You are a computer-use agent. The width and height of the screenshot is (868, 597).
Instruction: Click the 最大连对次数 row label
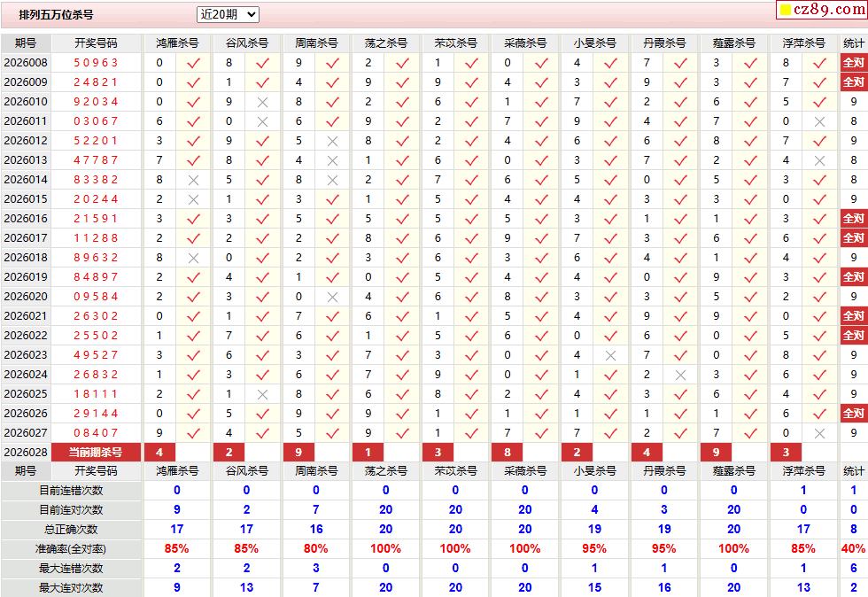71,587
